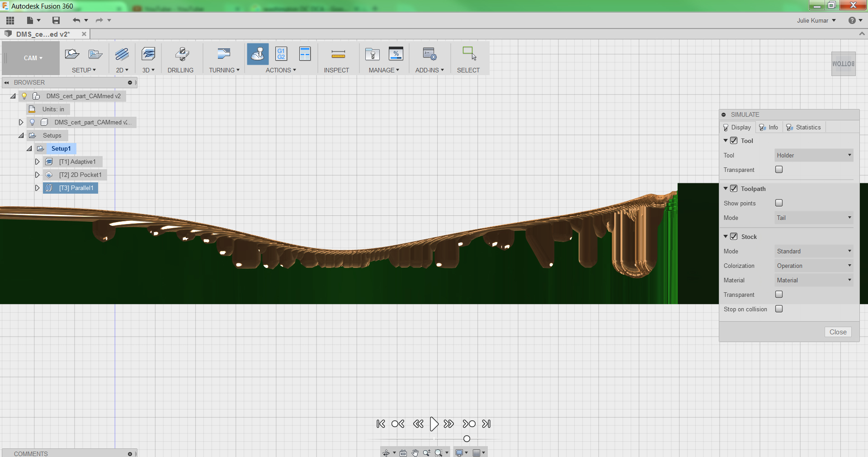
Task: Open the Tool Library icon
Action: [373, 54]
